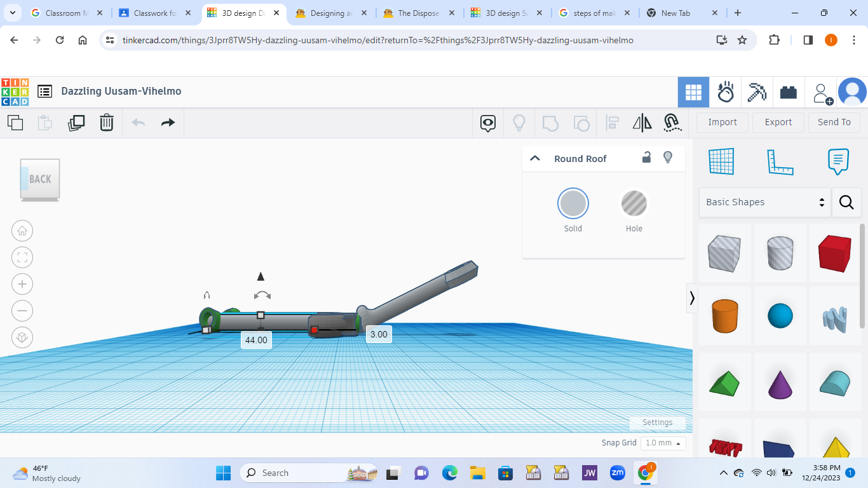
Task: Click the design name Dazzling Uusam-Vihelmo
Action: (x=121, y=91)
